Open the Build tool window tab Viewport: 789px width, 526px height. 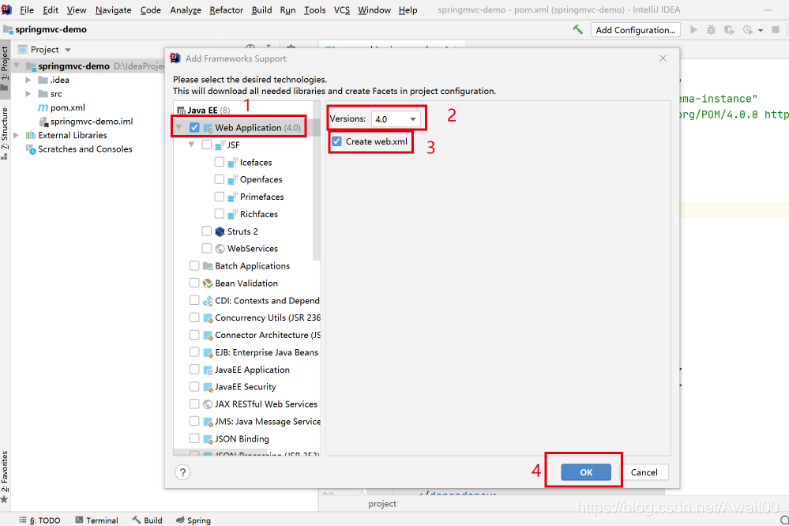tap(147, 520)
